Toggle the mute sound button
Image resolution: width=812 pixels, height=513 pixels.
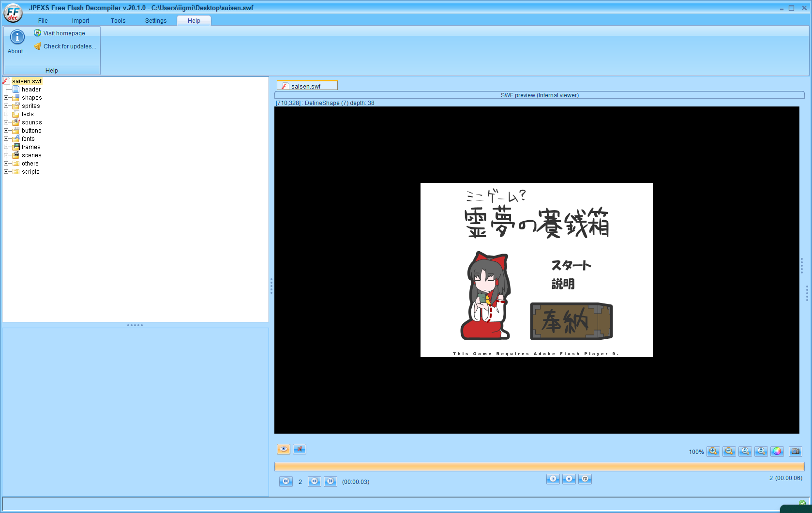pyautogui.click(x=300, y=449)
